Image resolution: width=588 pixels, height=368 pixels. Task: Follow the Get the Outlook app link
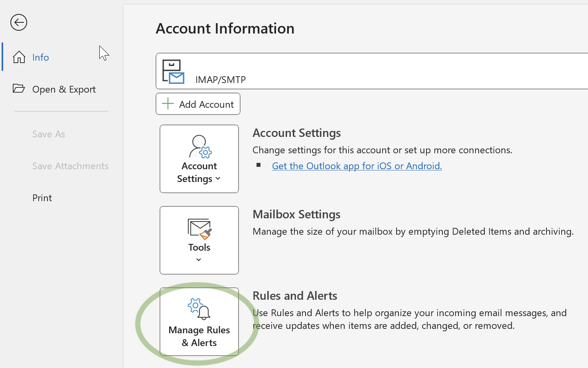[357, 166]
